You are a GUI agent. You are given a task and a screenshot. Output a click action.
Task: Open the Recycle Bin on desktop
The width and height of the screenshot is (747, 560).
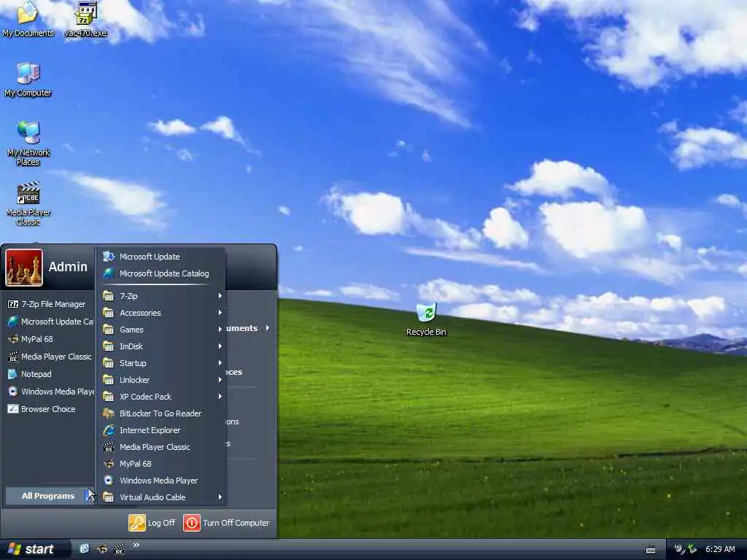coord(426,319)
